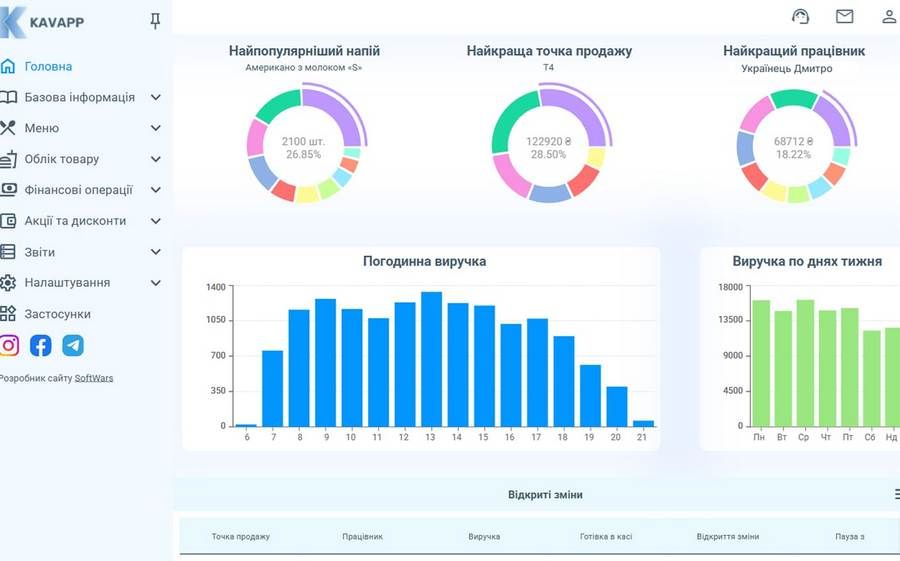Expand the Меню section chevron
This screenshot has height=561, width=900.
pyautogui.click(x=156, y=128)
